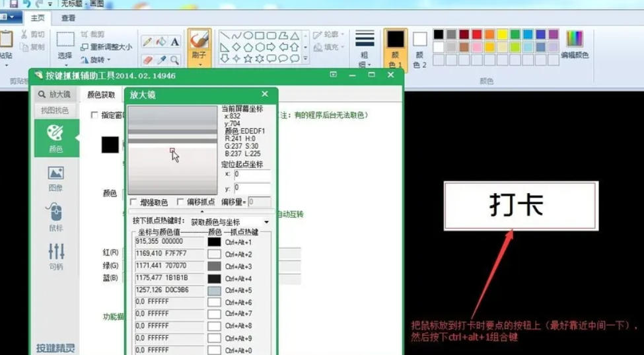This screenshot has height=355, width=644.
Task: Switch to the 主页 (Home) ribbon tab
Action: (38, 18)
